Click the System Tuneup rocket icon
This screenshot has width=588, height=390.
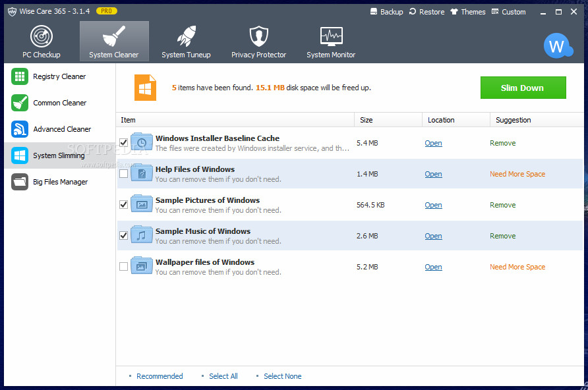point(186,37)
